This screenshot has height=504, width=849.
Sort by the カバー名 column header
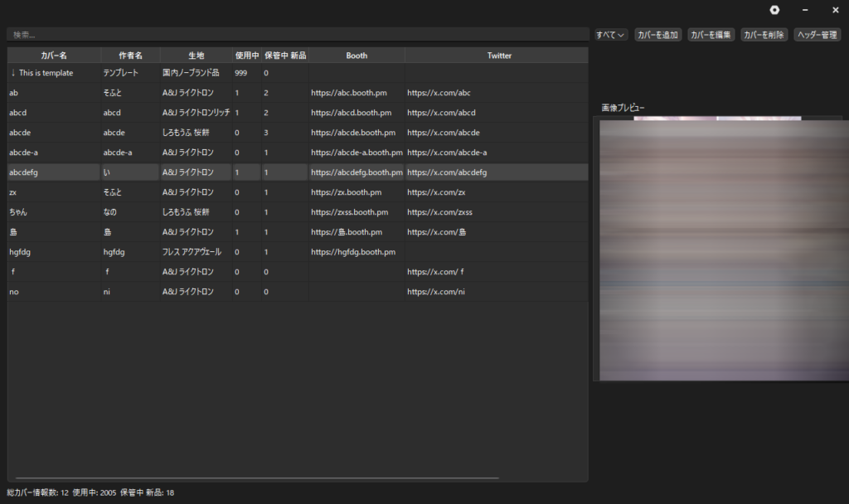tap(54, 56)
